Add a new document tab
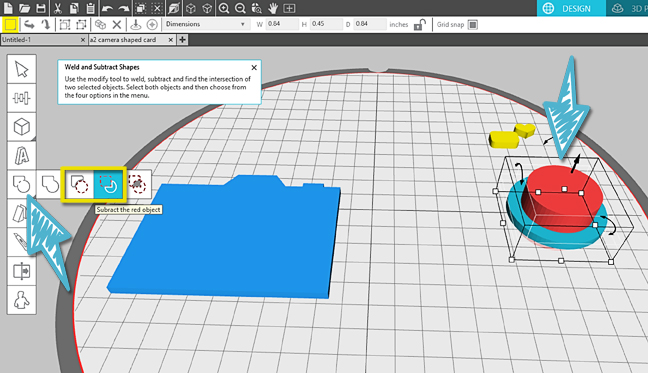The image size is (648, 373). (182, 40)
